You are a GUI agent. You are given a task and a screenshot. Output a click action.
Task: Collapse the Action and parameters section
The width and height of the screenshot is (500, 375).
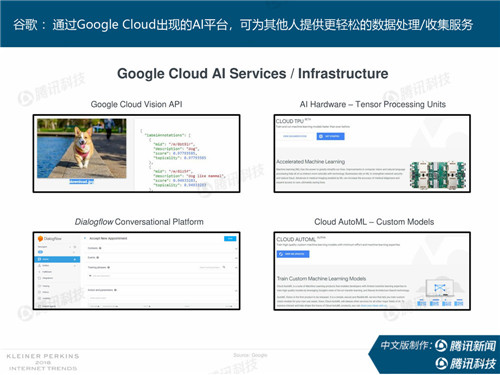point(236,291)
